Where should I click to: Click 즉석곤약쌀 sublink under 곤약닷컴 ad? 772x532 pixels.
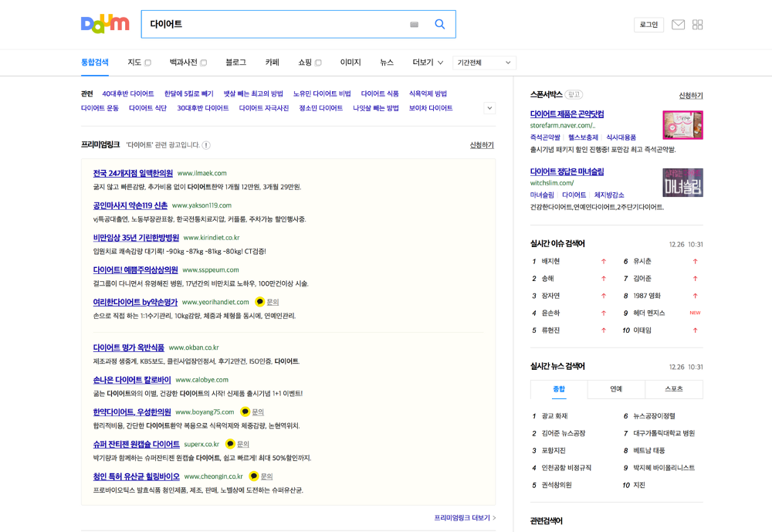(x=545, y=137)
